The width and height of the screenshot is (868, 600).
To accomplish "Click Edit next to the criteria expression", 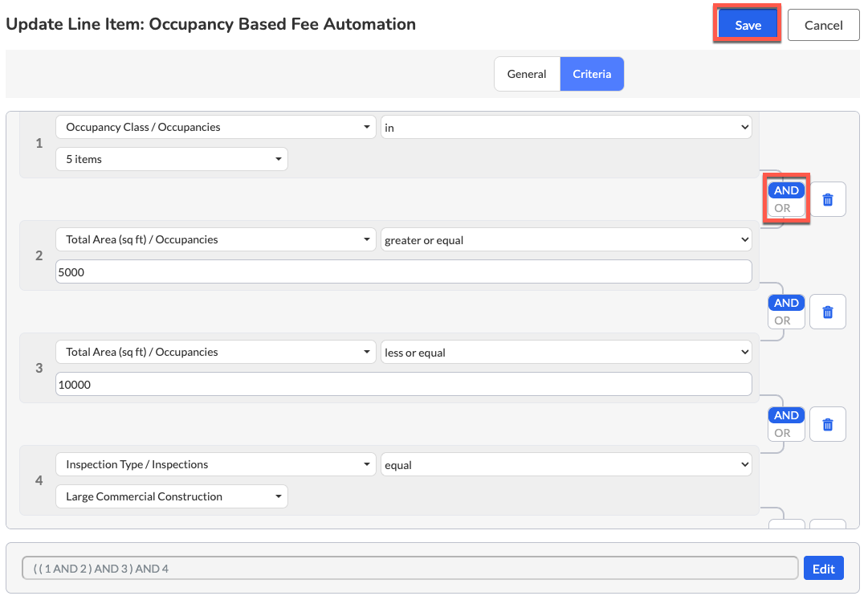I will point(823,569).
